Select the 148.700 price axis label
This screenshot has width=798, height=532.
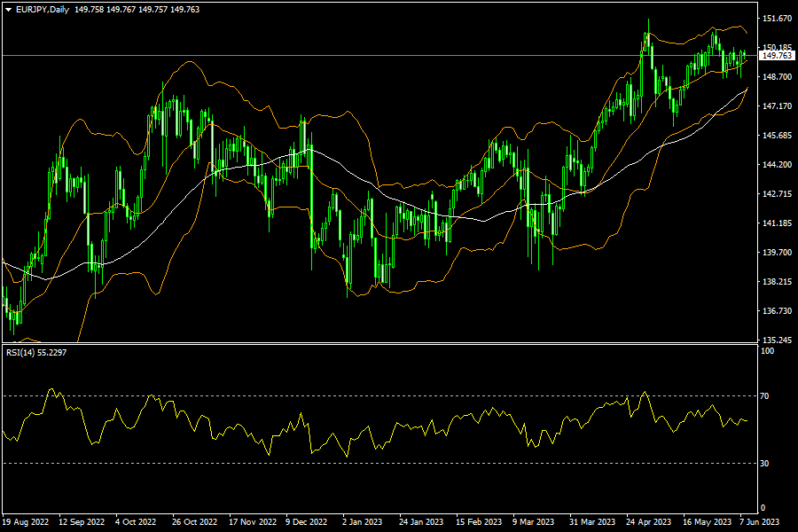point(777,77)
